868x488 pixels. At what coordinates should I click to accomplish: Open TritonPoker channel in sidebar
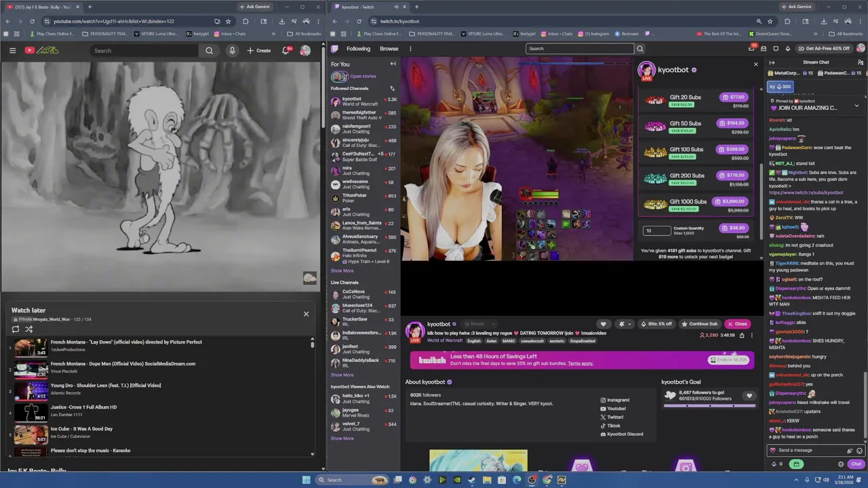364,198
